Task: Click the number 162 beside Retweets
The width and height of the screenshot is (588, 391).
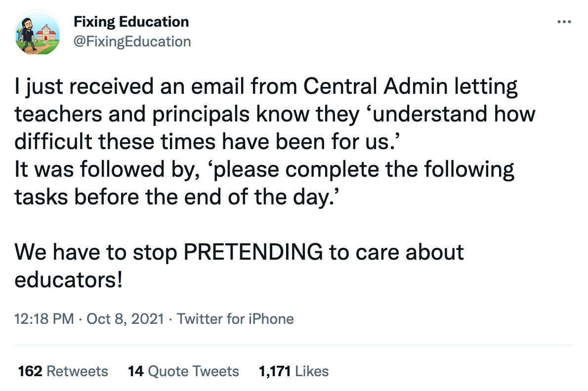Action: pyautogui.click(x=30, y=371)
